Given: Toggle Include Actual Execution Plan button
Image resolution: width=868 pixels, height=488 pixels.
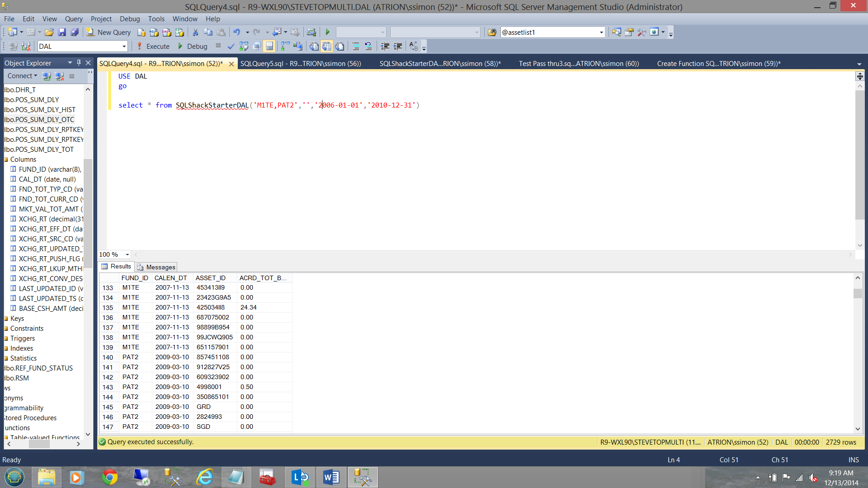Looking at the screenshot, I should point(285,46).
